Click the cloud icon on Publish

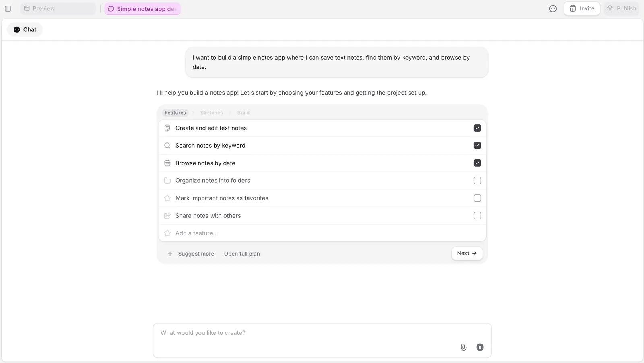pyautogui.click(x=610, y=8)
